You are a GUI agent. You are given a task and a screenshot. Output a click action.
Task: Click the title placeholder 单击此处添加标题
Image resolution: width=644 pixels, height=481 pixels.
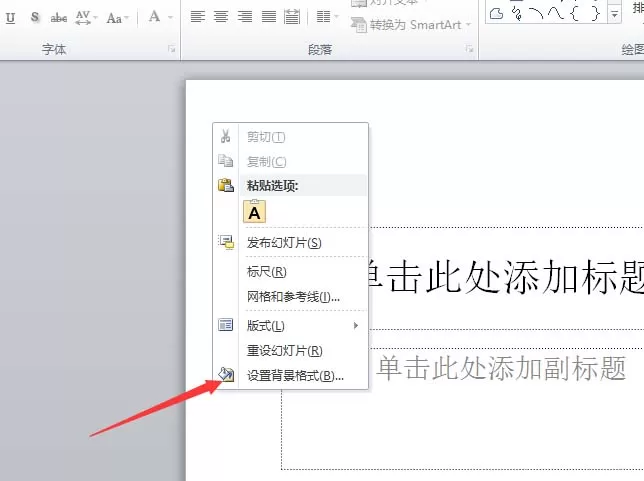pos(506,277)
